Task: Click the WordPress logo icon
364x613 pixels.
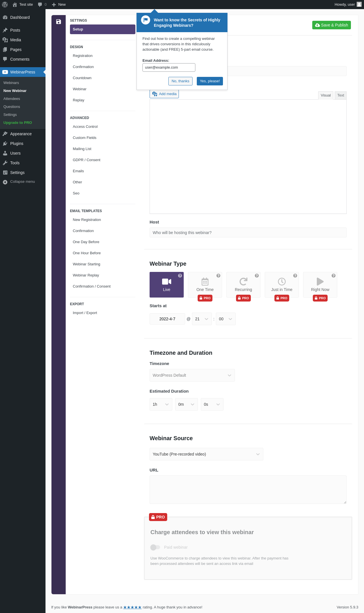Action: click(5, 5)
